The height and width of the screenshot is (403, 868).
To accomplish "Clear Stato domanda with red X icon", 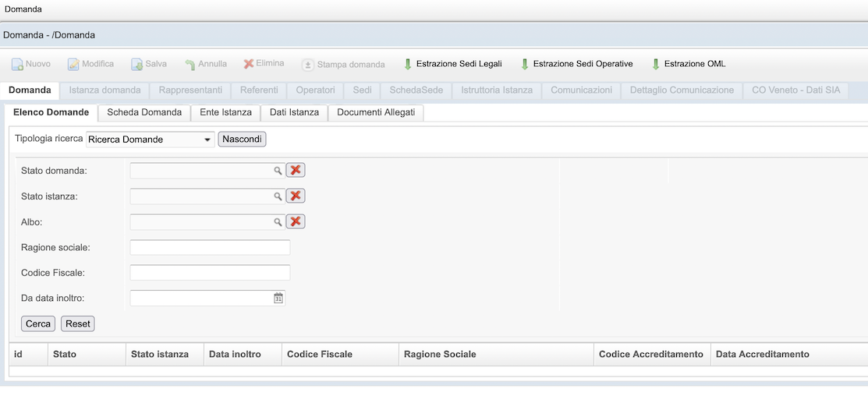I will coord(296,171).
